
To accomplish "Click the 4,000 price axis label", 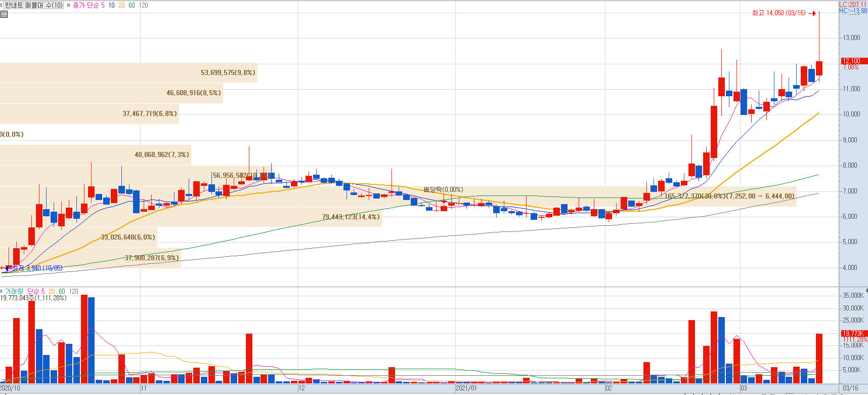I will [850, 267].
